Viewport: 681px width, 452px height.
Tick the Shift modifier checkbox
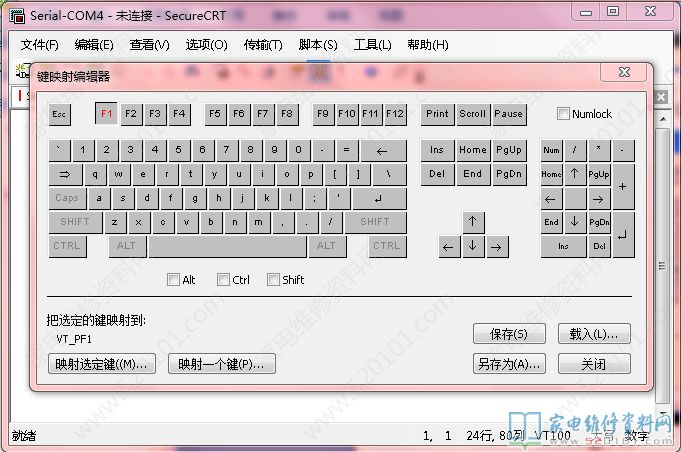pyautogui.click(x=274, y=280)
